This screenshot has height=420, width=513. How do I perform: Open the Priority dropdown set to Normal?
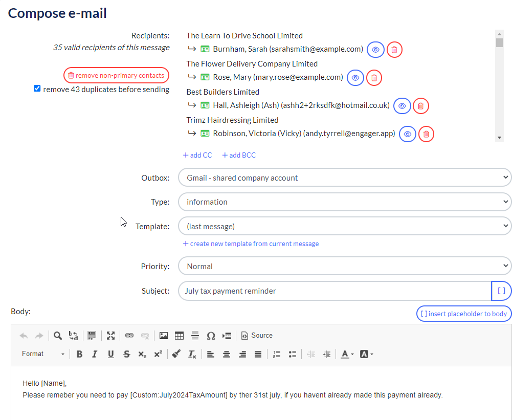[x=344, y=266]
